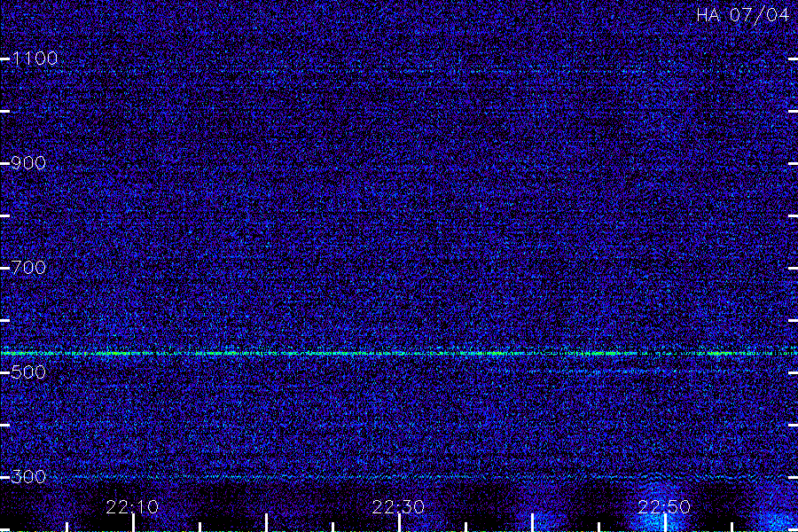Click the 900 frequency axis label
Image resolution: width=798 pixels, height=532 pixels.
[28, 163]
